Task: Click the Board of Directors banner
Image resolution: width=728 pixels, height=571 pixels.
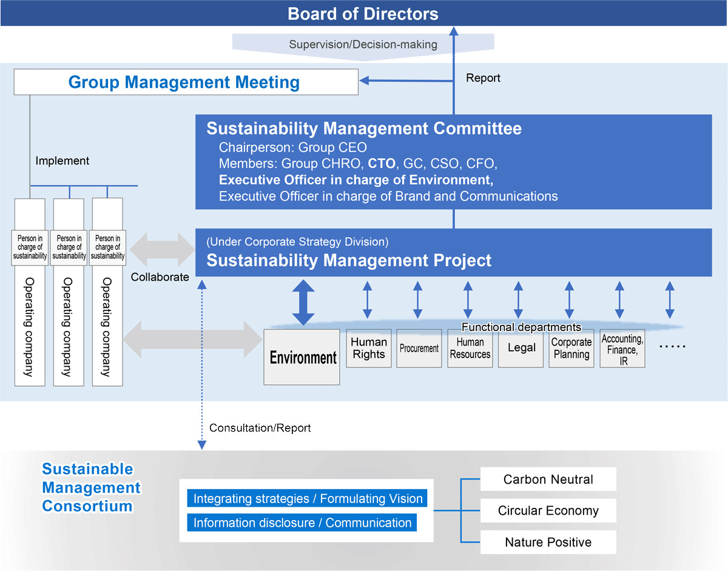Action: [363, 13]
